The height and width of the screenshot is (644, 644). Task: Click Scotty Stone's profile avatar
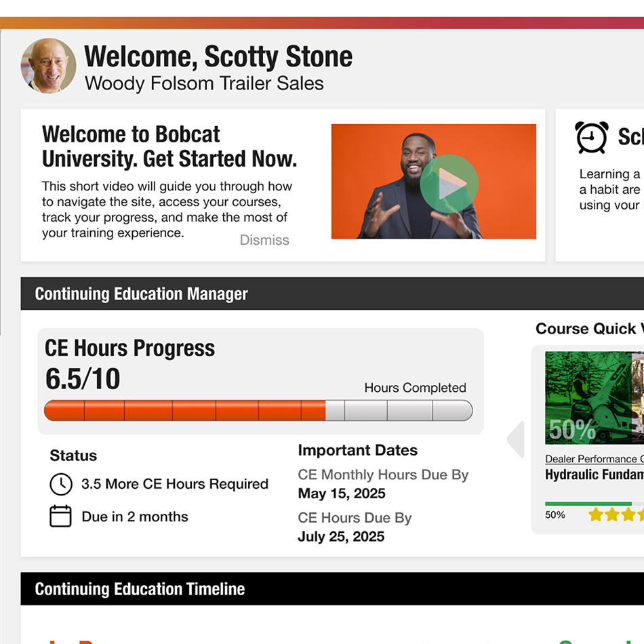48,66
